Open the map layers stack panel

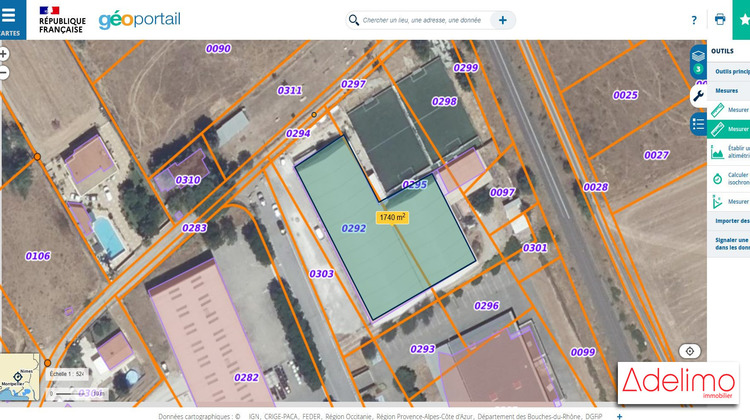(x=698, y=54)
